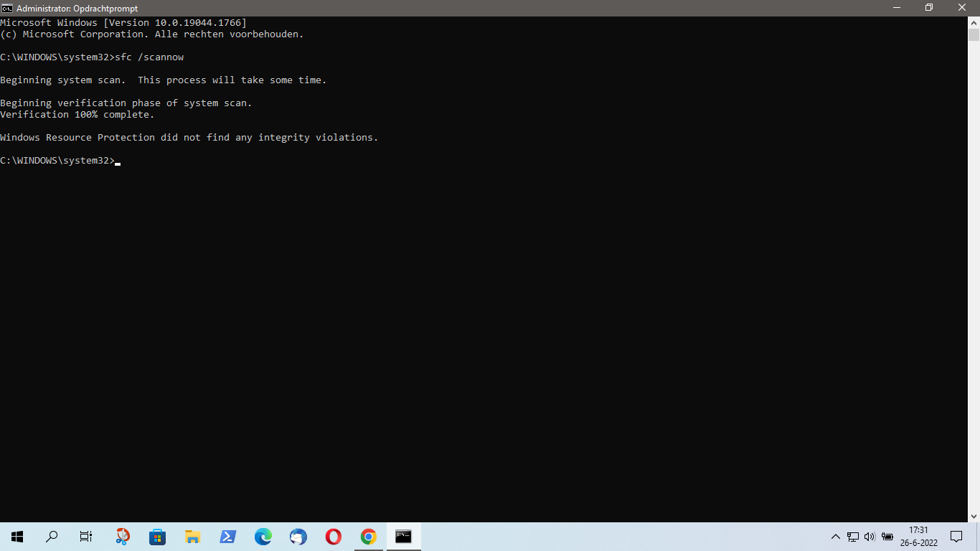Click the 'Administrator: Opdrachtprompt' title text
Image resolution: width=980 pixels, height=551 pixels.
(77, 8)
